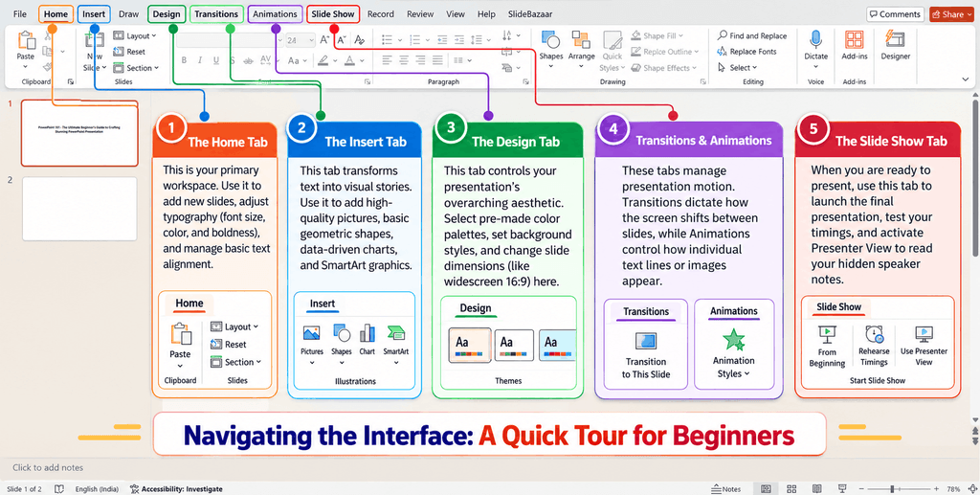The image size is (980, 495).
Task: Click the Paste icon in the ribbon Clipboard group
Action: click(x=26, y=40)
